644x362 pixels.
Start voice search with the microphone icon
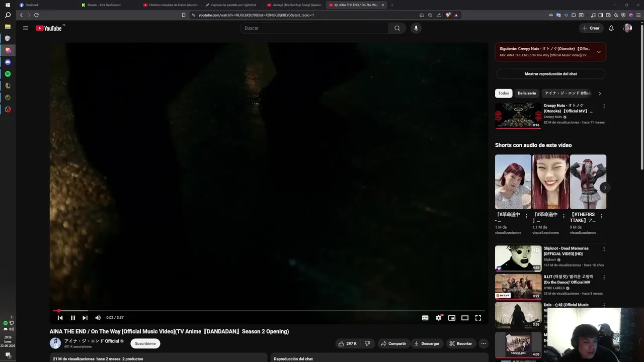coord(416,28)
